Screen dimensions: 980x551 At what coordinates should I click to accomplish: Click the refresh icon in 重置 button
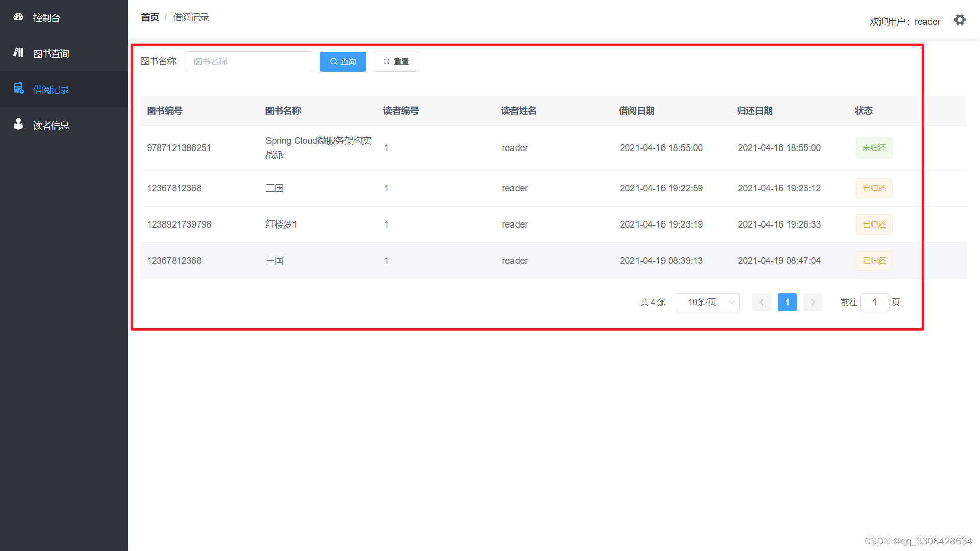click(x=386, y=62)
